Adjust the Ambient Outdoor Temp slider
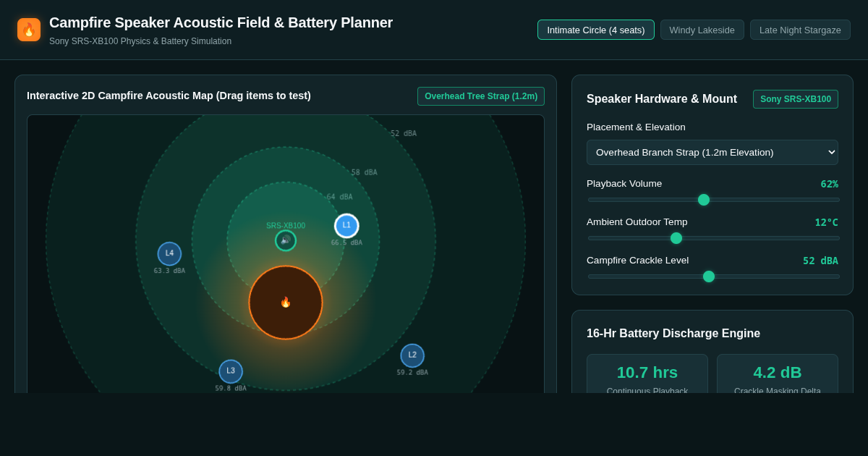 point(713,238)
